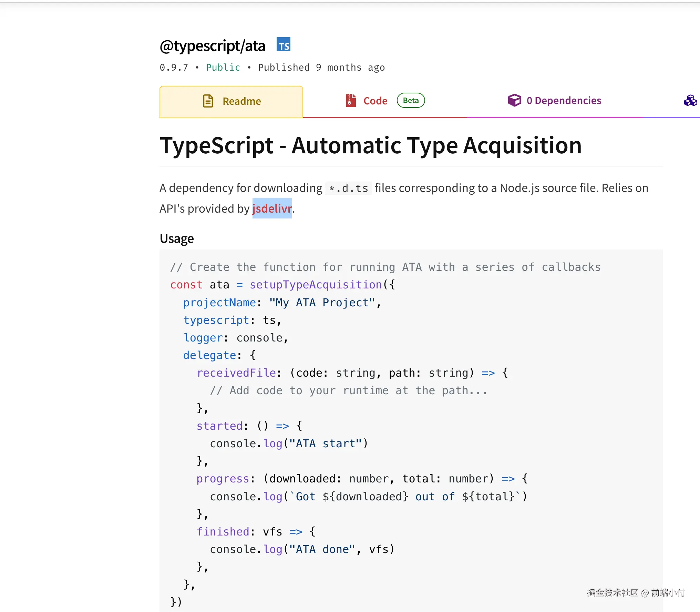The height and width of the screenshot is (612, 700).
Task: Click the Usage section heading
Action: click(177, 238)
